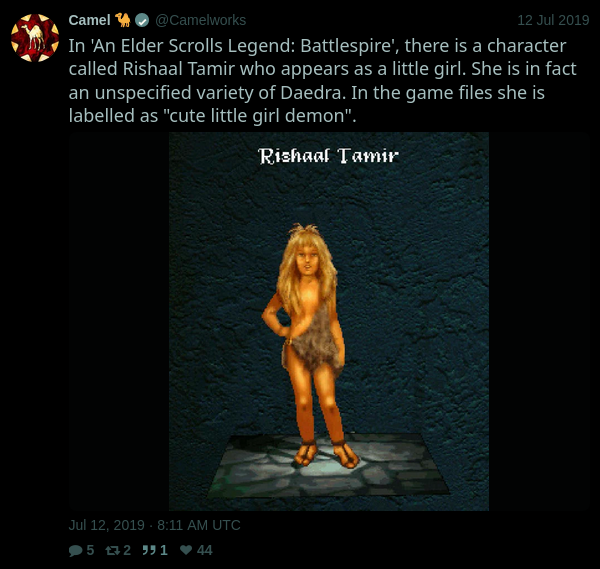Click the reply count 5
This screenshot has width=600, height=569.
point(90,550)
